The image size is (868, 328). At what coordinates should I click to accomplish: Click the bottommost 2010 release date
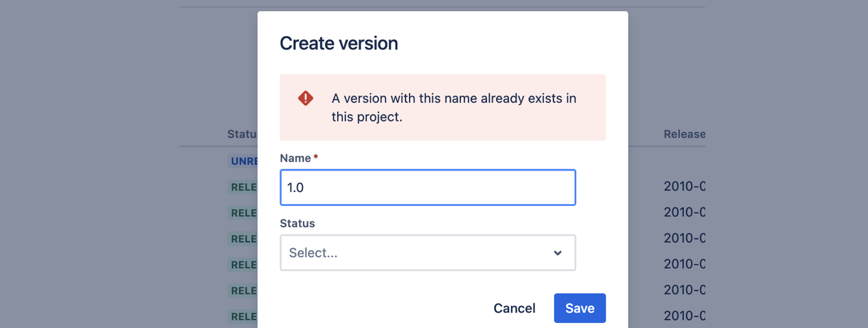click(685, 316)
